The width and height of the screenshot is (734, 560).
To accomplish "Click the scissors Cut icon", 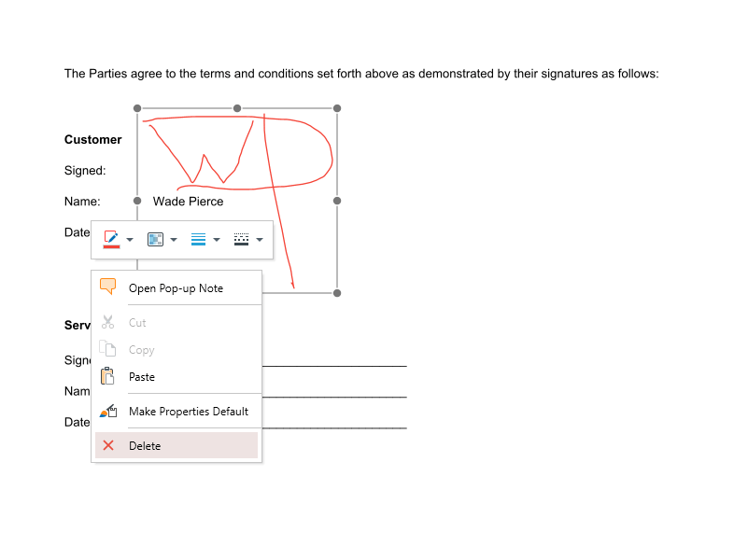I will pyautogui.click(x=108, y=322).
